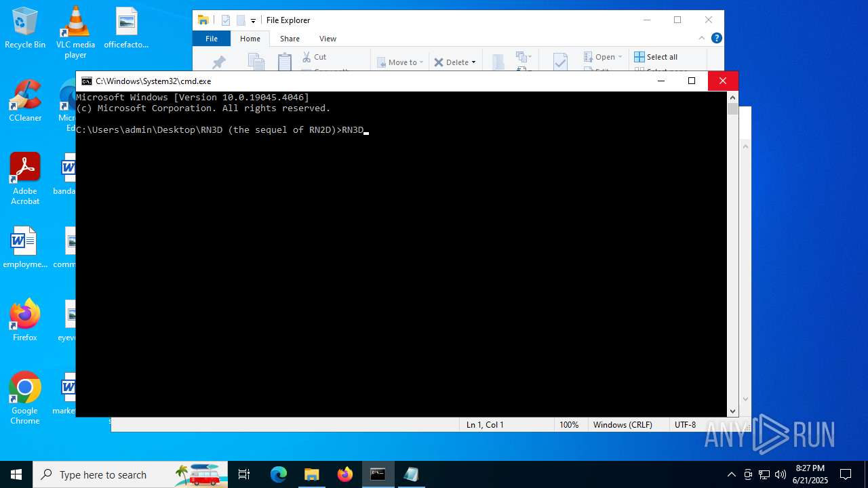Show hidden system tray icons
The height and width of the screenshot is (488, 868).
click(x=731, y=474)
